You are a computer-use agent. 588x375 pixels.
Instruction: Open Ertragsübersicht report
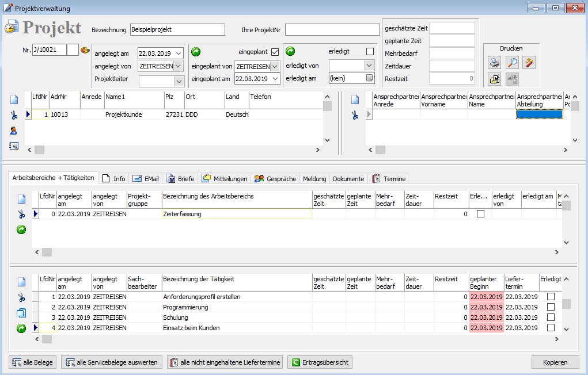click(320, 362)
